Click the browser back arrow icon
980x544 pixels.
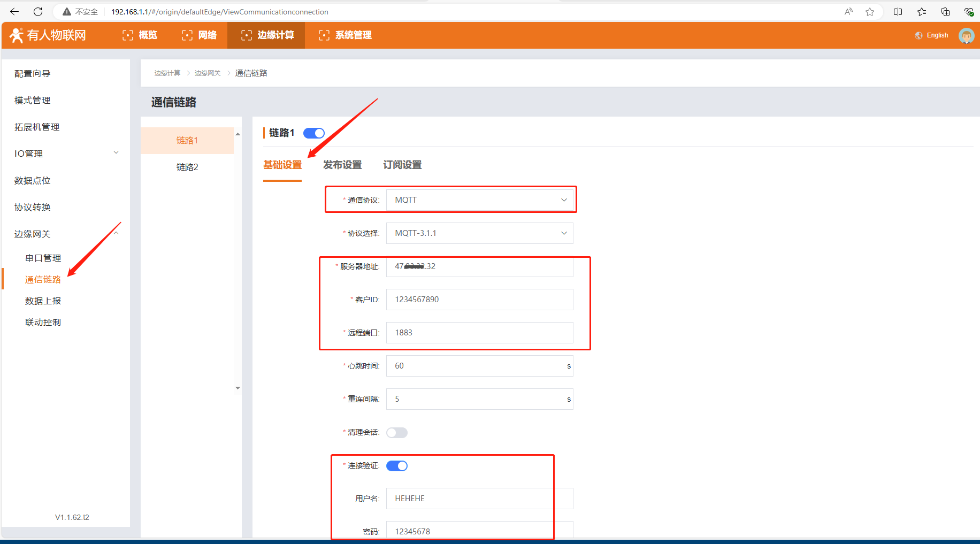pyautogui.click(x=14, y=12)
